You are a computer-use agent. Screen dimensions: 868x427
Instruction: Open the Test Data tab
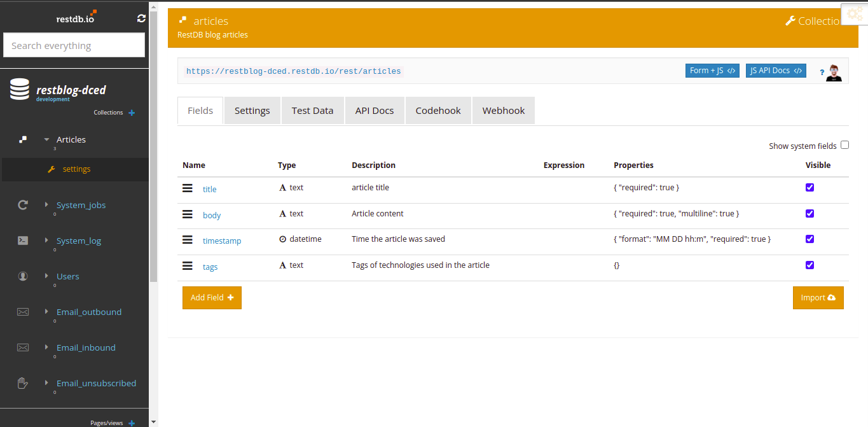pyautogui.click(x=313, y=110)
